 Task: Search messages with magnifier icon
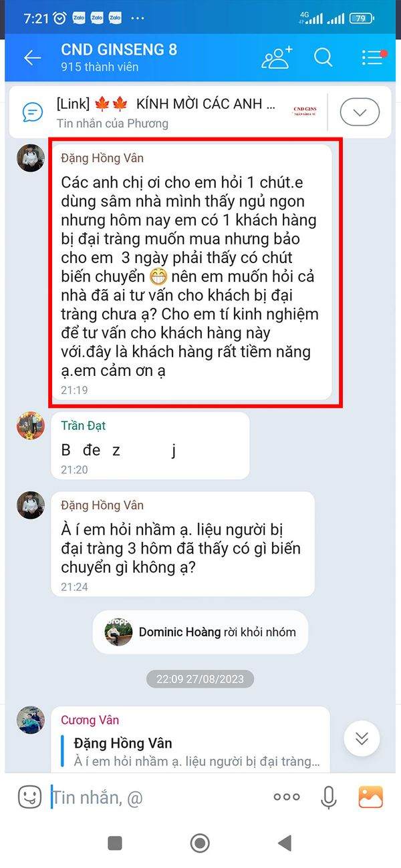(323, 57)
